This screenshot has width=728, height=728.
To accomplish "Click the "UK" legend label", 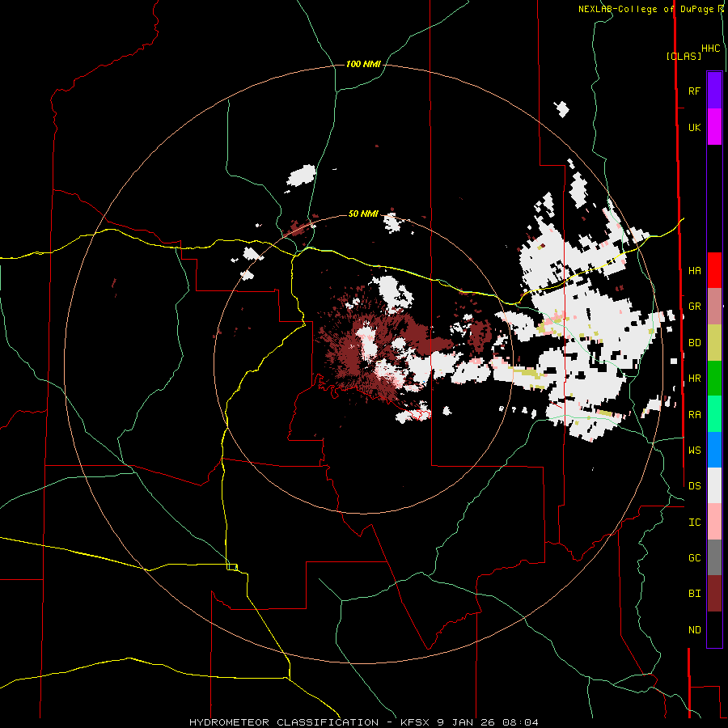I will tap(694, 127).
